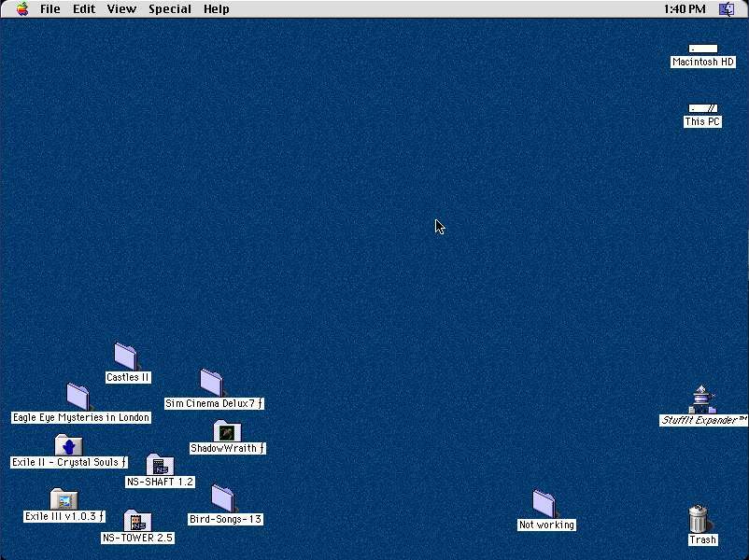749x560 pixels.
Task: Select the Bird-Songs-13 folder
Action: point(223,498)
